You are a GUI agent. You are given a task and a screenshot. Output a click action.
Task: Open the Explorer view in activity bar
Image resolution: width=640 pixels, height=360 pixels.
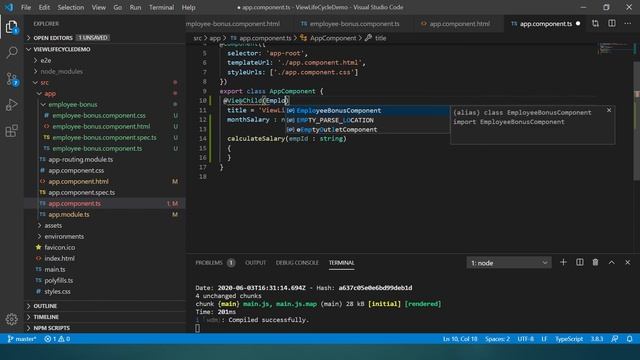[x=11, y=27]
